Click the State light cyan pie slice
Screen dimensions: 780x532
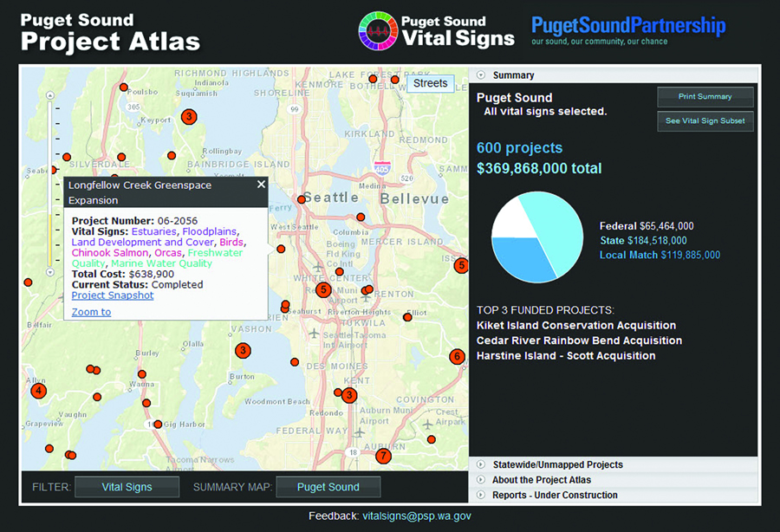[x=555, y=230]
